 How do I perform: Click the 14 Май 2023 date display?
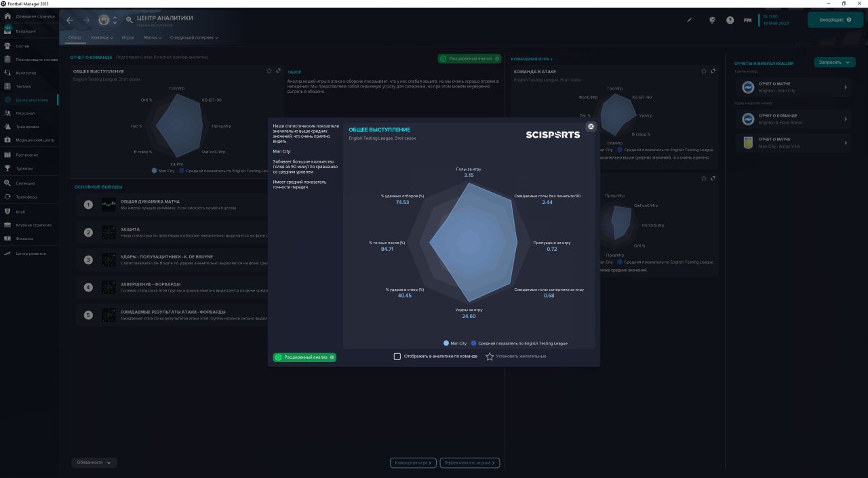point(775,23)
